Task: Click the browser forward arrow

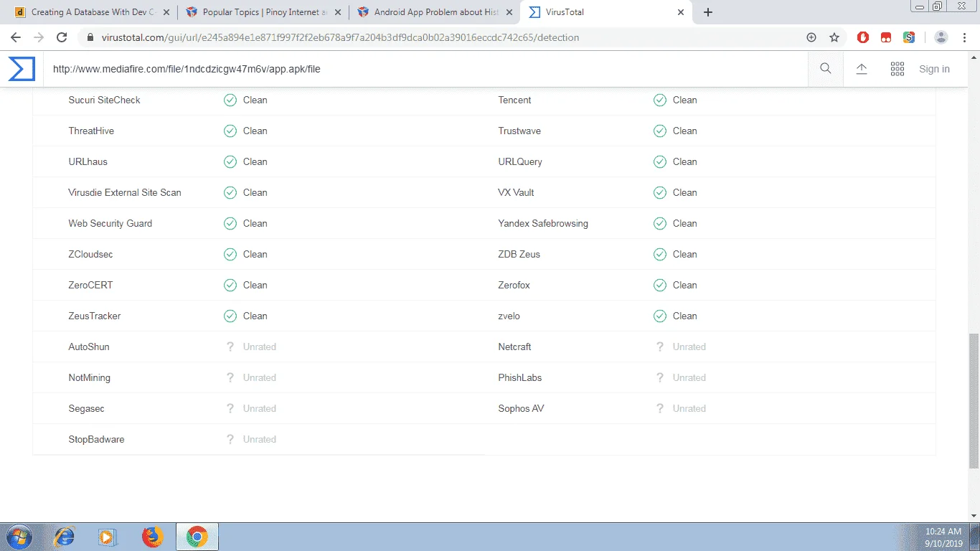Action: coord(39,37)
